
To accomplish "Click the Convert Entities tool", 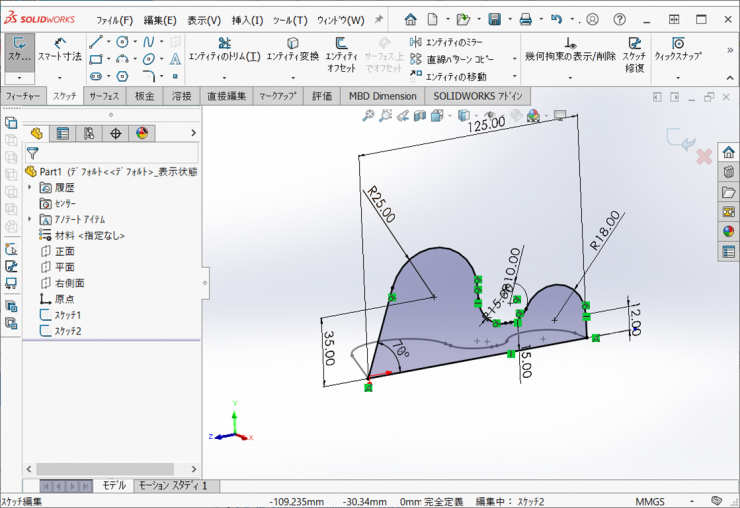I will pyautogui.click(x=292, y=50).
